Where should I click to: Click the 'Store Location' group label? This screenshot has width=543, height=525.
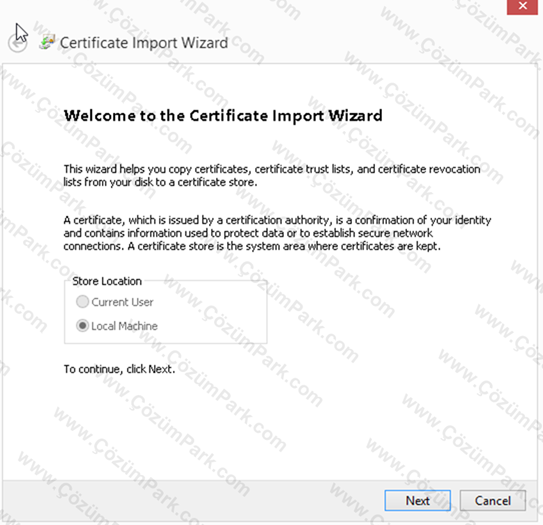pos(107,281)
